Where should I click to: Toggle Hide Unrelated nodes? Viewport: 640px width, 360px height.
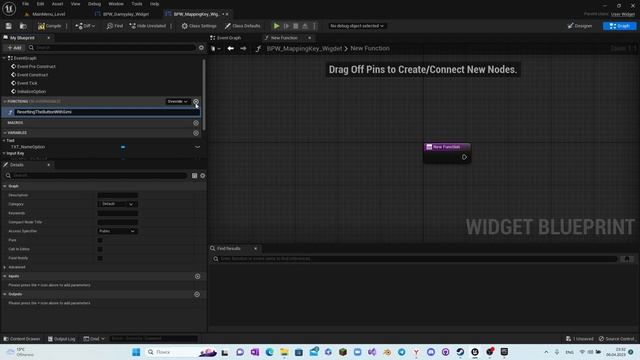148,26
